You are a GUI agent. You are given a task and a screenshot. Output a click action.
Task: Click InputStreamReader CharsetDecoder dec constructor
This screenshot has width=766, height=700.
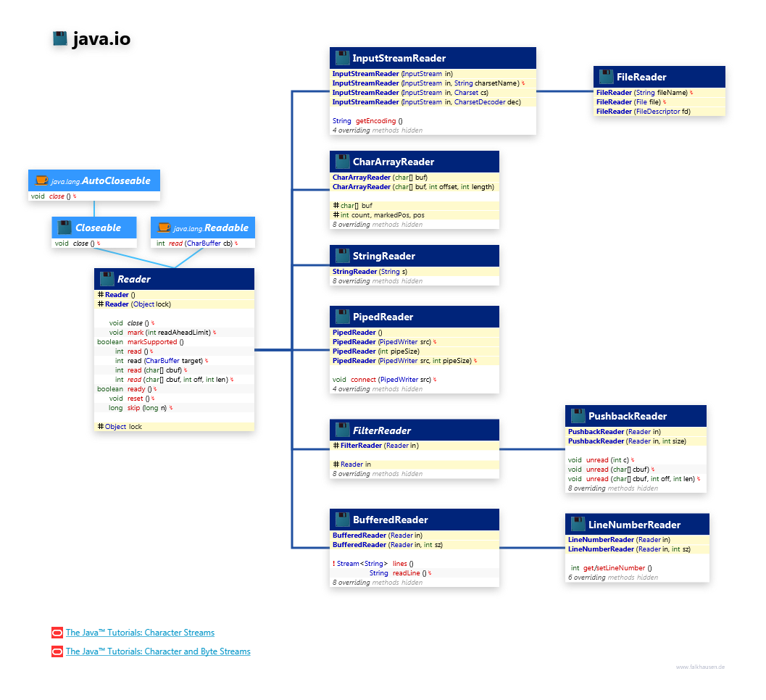pos(427,102)
